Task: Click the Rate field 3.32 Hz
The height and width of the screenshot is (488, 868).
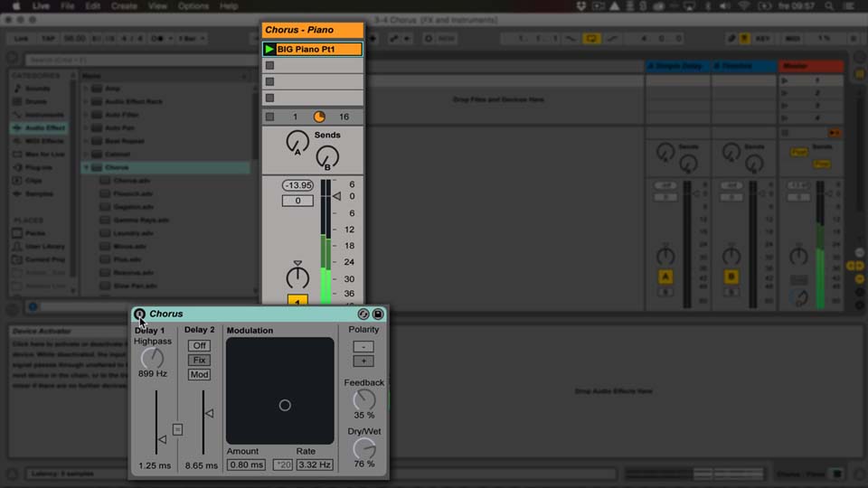Action: tap(315, 465)
